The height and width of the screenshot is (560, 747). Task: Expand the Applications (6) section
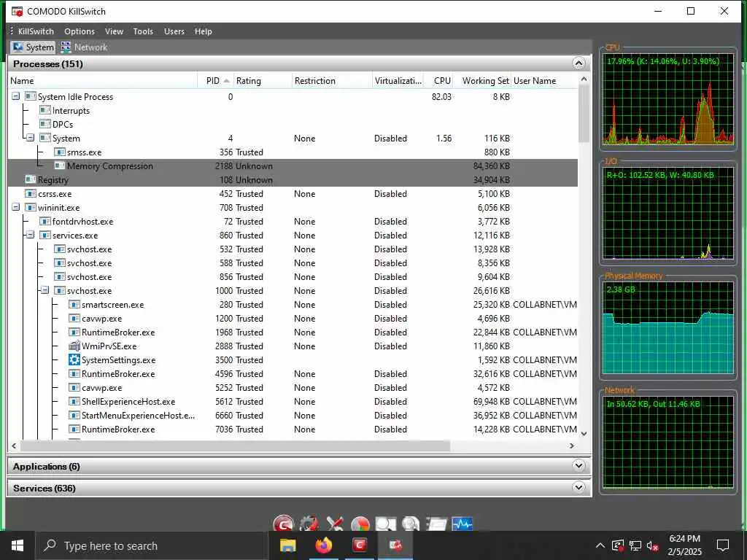tap(578, 466)
